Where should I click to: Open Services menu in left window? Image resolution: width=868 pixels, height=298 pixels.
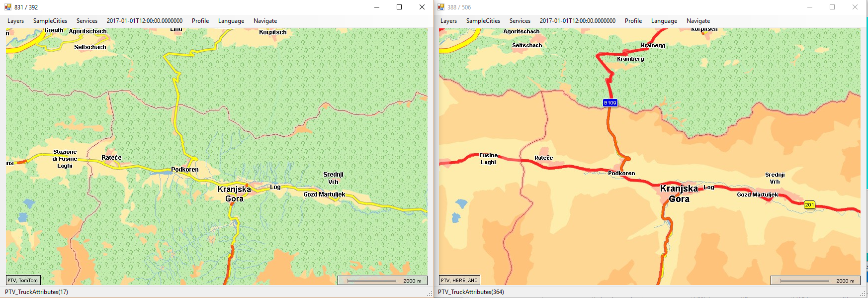tap(87, 21)
